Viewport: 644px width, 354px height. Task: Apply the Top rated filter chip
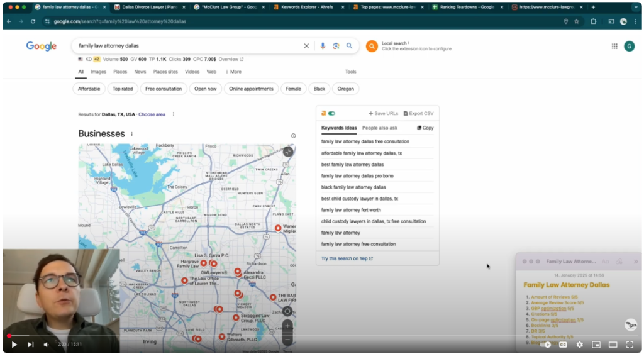pyautogui.click(x=123, y=89)
